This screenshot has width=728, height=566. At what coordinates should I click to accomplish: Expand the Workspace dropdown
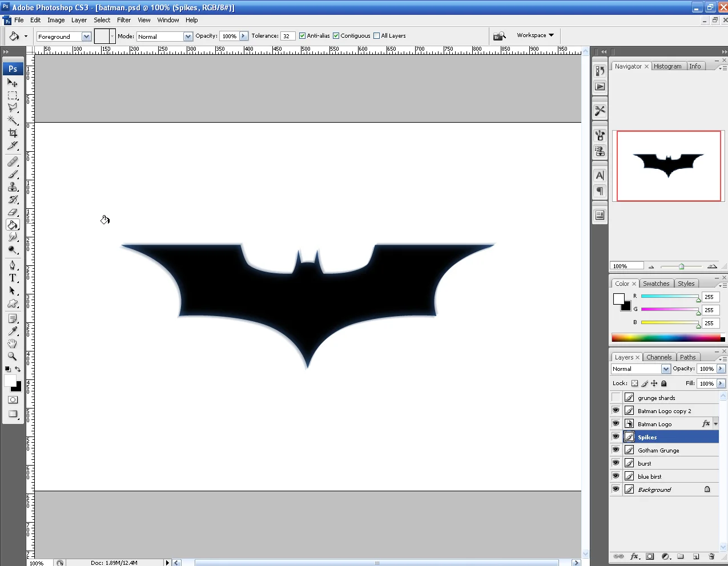click(535, 35)
